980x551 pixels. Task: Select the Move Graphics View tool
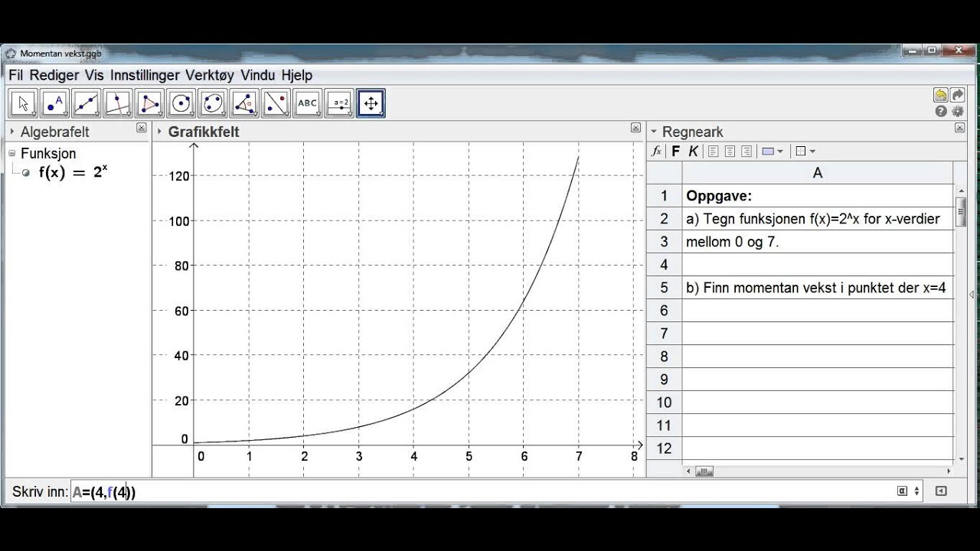coord(371,103)
